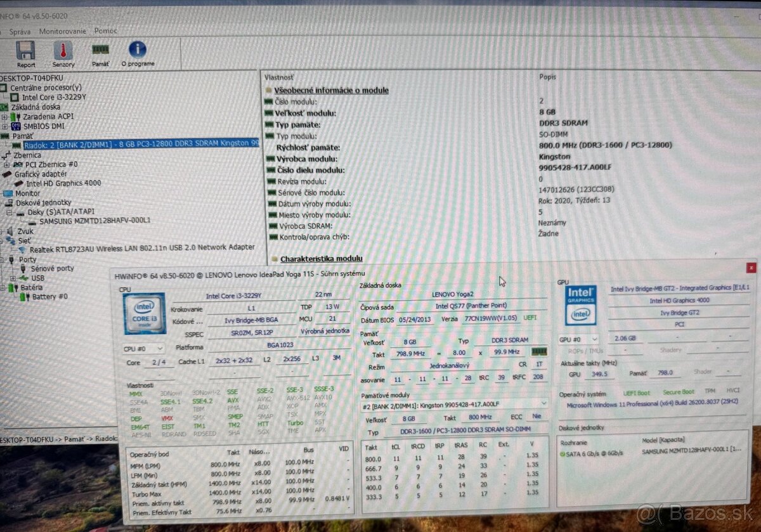
Task: Select the Riadok: 2 BANK 2/DIMM1 memory row
Action: click(141, 145)
